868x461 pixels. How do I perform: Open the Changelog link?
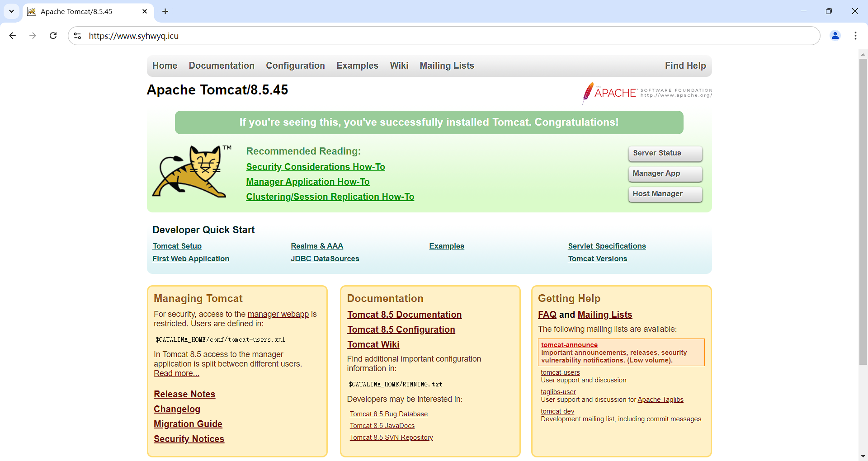click(177, 409)
